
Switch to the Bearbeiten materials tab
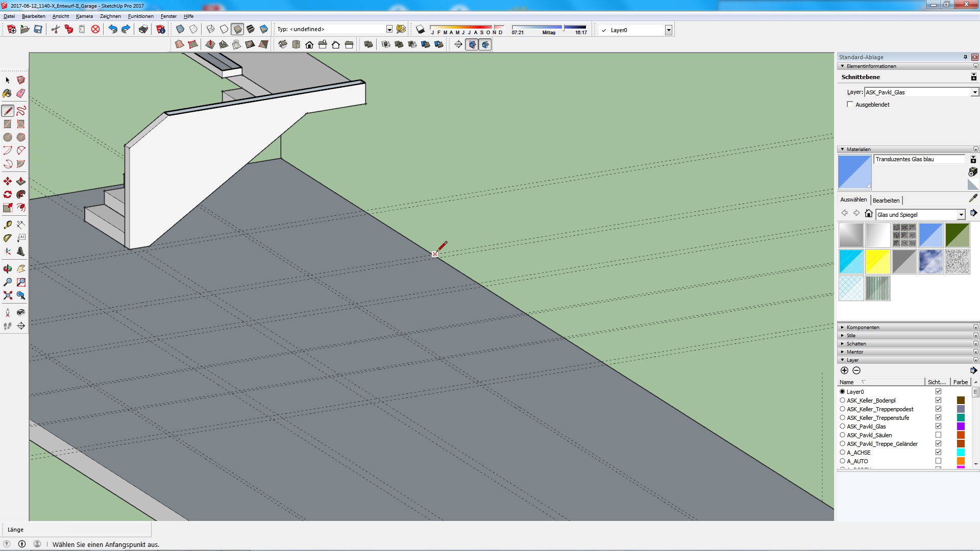pos(886,201)
